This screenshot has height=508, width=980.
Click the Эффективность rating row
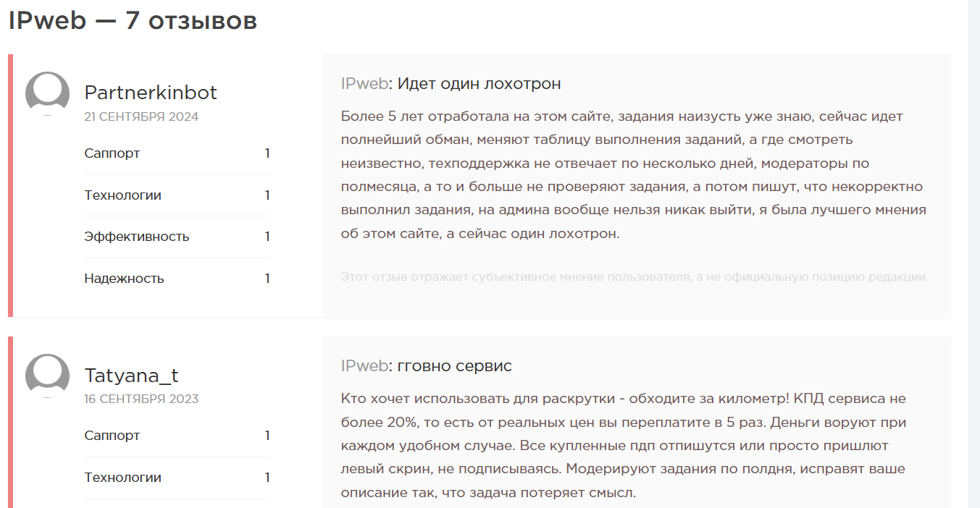[x=177, y=237]
